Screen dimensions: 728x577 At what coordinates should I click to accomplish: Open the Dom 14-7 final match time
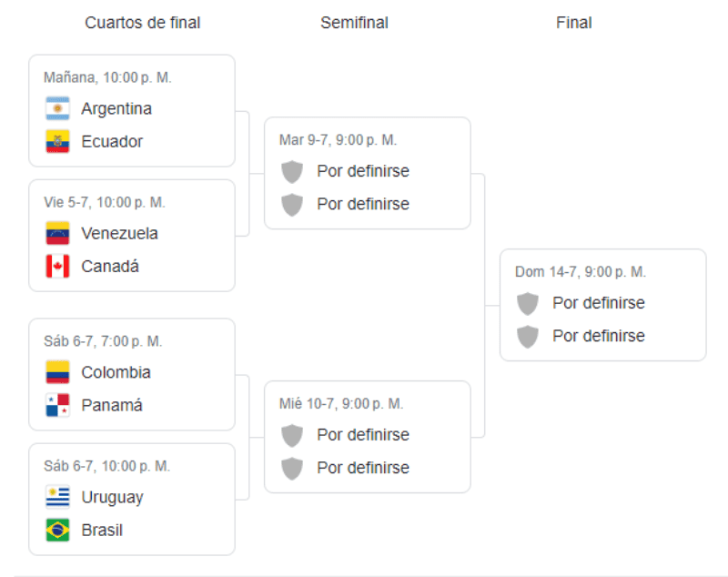581,272
